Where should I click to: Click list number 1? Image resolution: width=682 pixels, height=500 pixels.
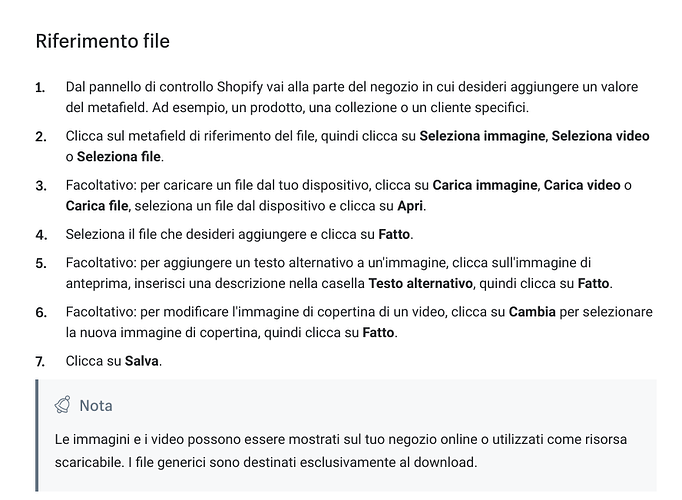41,88
